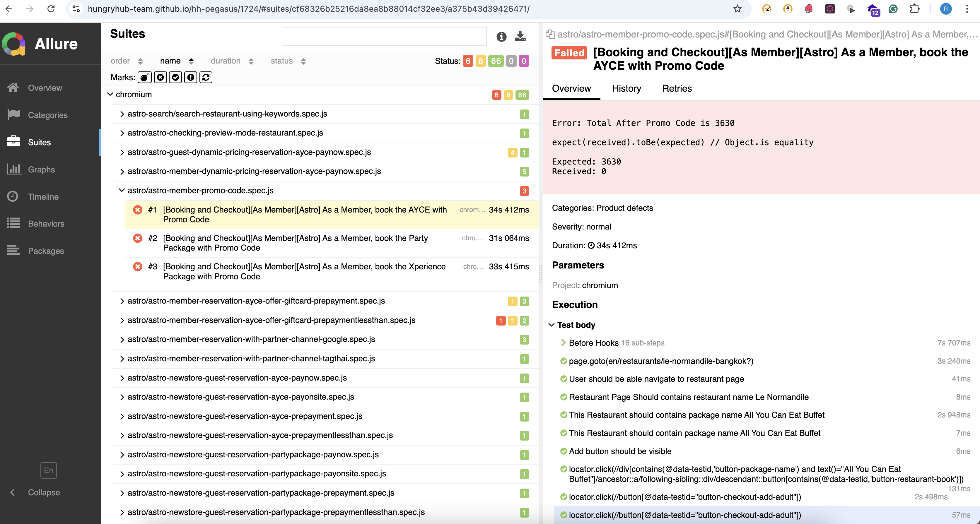Click the download CSV icon

520,37
